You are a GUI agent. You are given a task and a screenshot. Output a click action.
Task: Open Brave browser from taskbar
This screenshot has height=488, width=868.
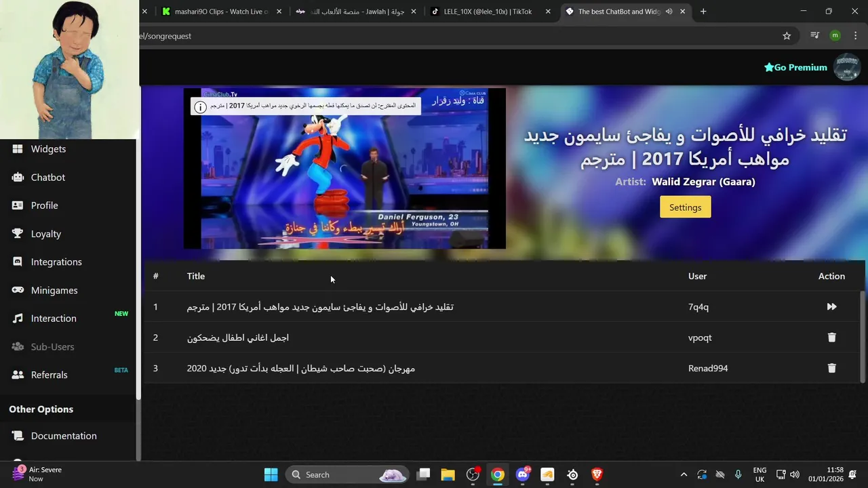coord(597,474)
